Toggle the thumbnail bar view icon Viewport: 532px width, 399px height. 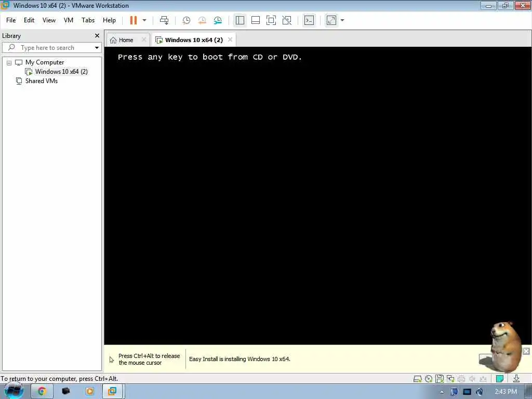[256, 20]
